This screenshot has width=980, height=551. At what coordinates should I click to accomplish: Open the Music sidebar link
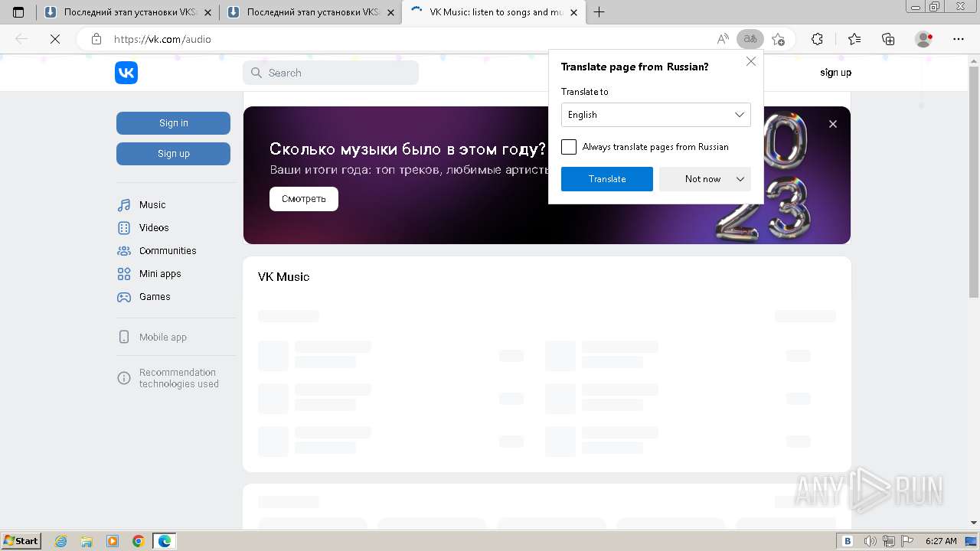pyautogui.click(x=152, y=205)
